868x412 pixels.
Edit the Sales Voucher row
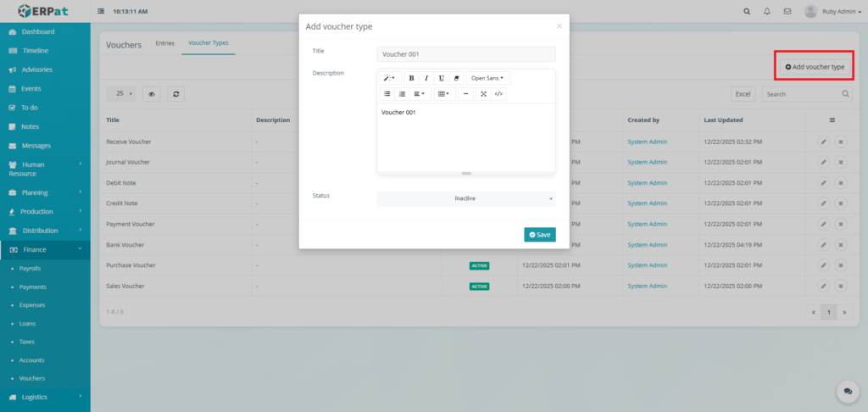click(823, 286)
